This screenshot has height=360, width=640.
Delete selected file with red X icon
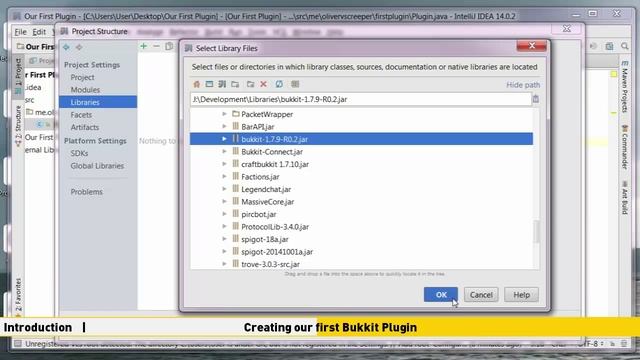click(x=264, y=84)
